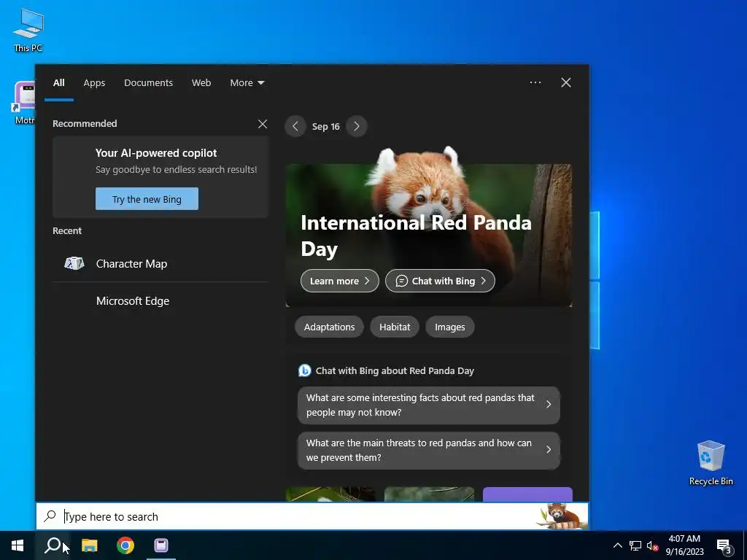Close the search panel with X
This screenshot has height=560, width=747.
566,82
